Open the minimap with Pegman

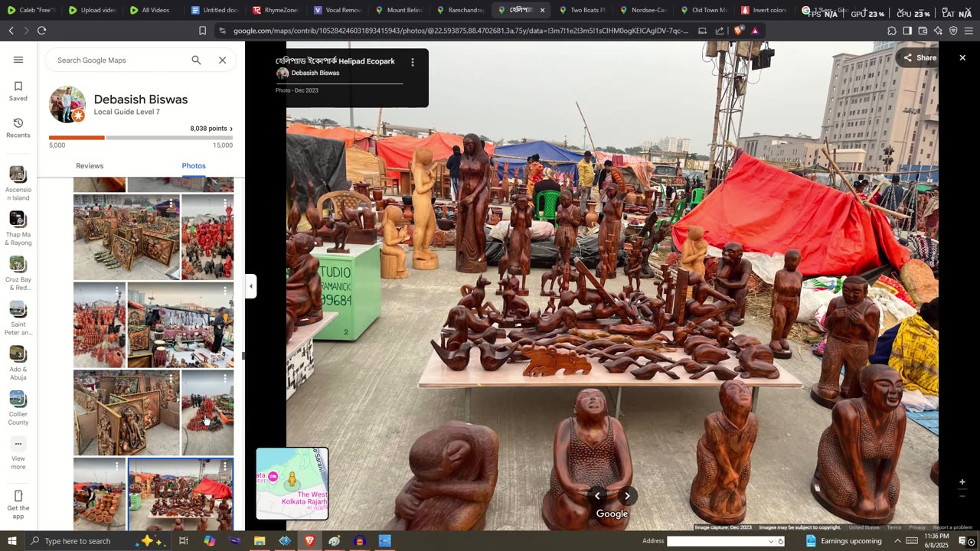pyautogui.click(x=292, y=484)
